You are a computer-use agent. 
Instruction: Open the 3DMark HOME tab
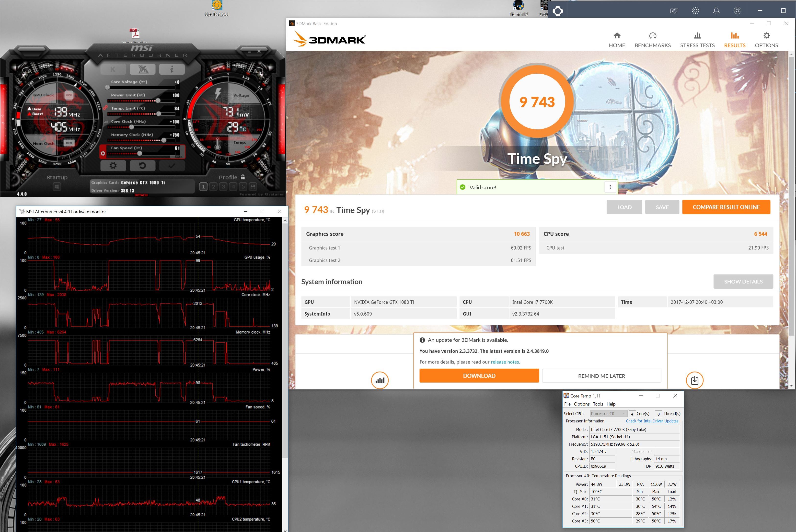[617, 40]
